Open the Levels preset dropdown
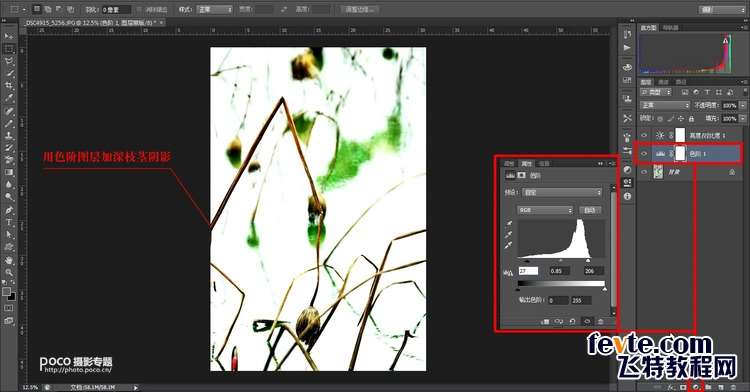 [562, 192]
